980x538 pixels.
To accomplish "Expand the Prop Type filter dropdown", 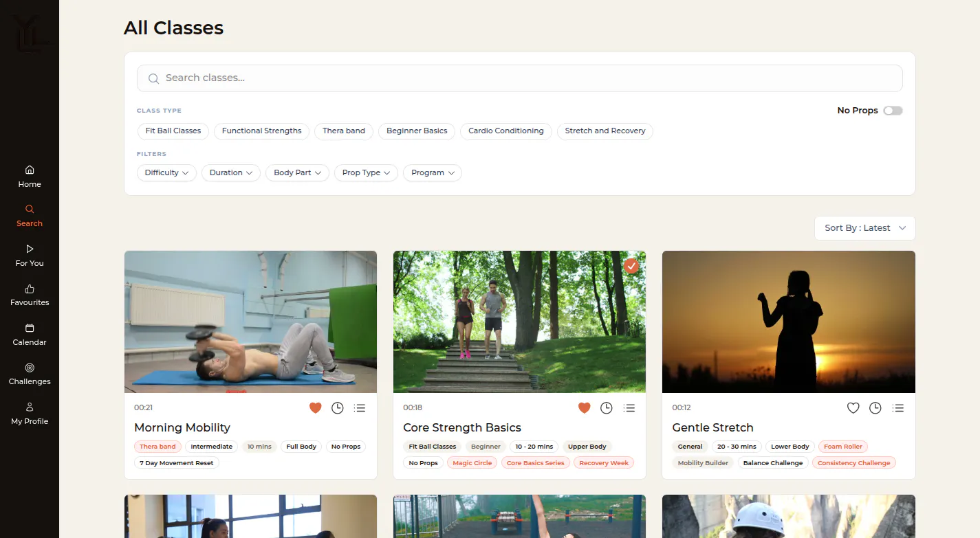I will (367, 172).
